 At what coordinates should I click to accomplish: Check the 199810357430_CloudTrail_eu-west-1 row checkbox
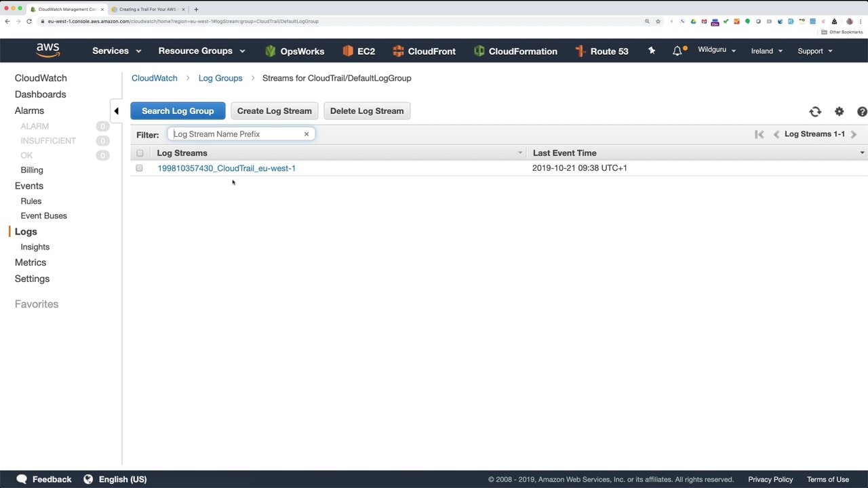(x=139, y=168)
